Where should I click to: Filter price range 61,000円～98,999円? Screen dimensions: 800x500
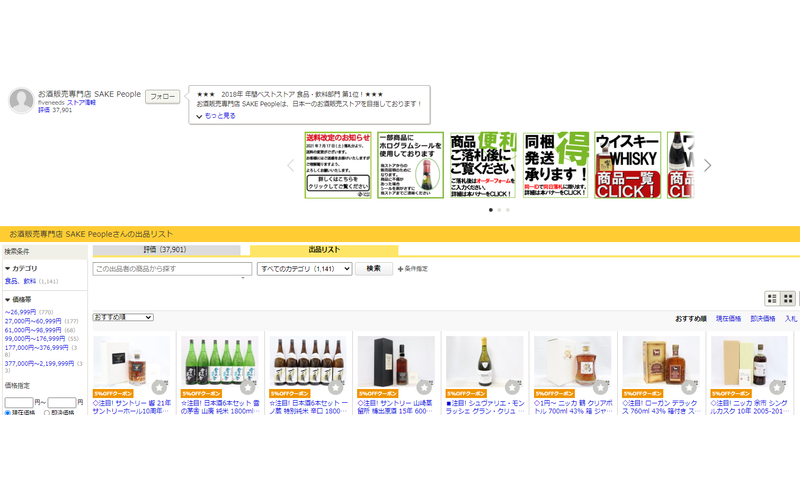[33, 330]
